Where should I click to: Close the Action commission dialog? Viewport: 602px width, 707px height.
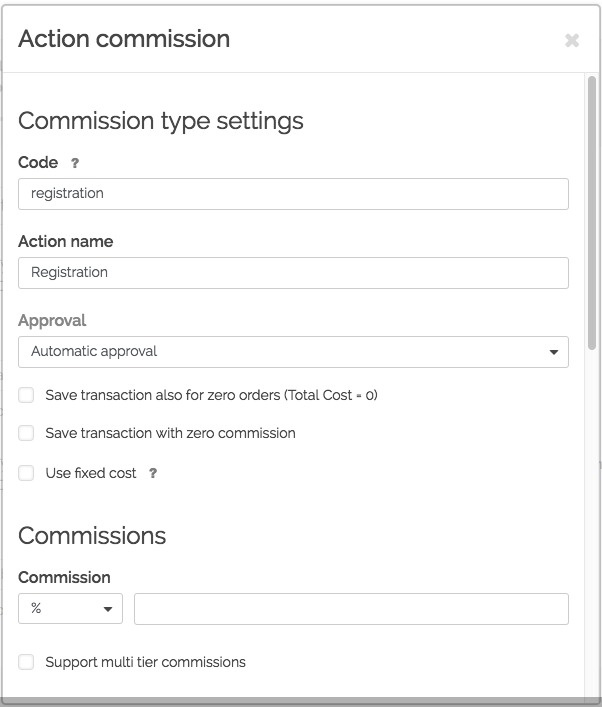tap(572, 41)
